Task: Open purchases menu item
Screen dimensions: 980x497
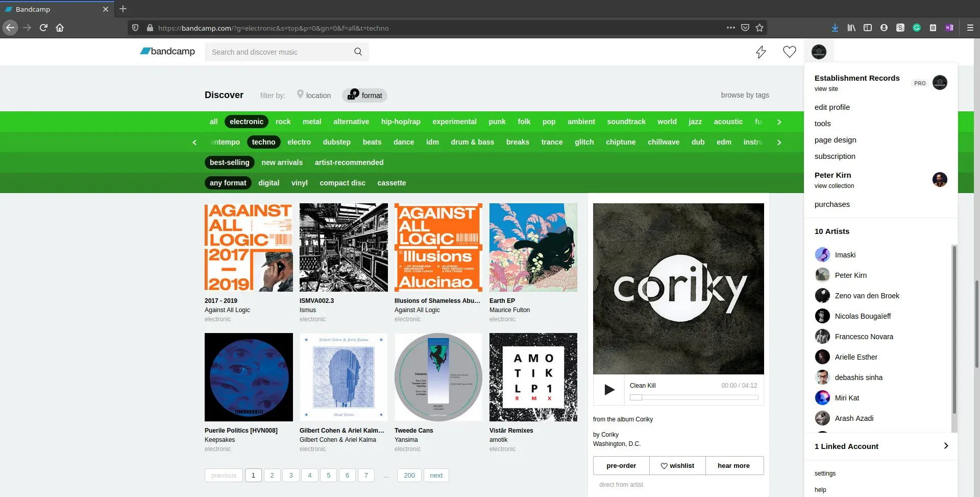Action: click(832, 204)
